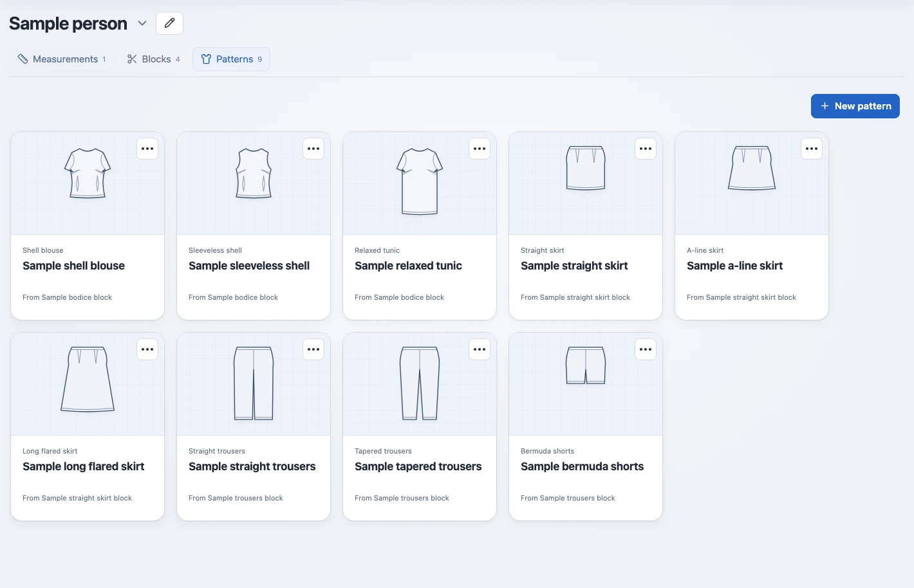Click the relaxed tunic garment illustration
This screenshot has width=914, height=588.
coord(420,181)
